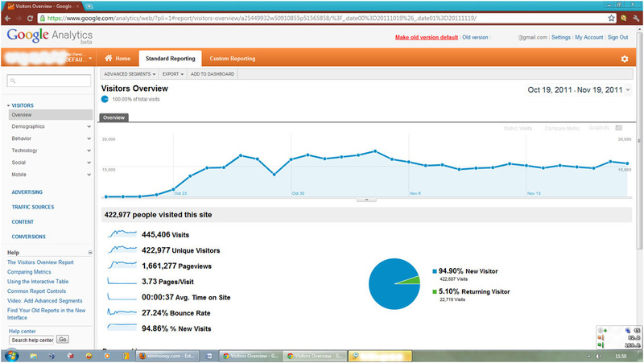Viewport: 644px width, 363px height.
Task: Click the green Returning Visitor legend square
Action: 435,291
